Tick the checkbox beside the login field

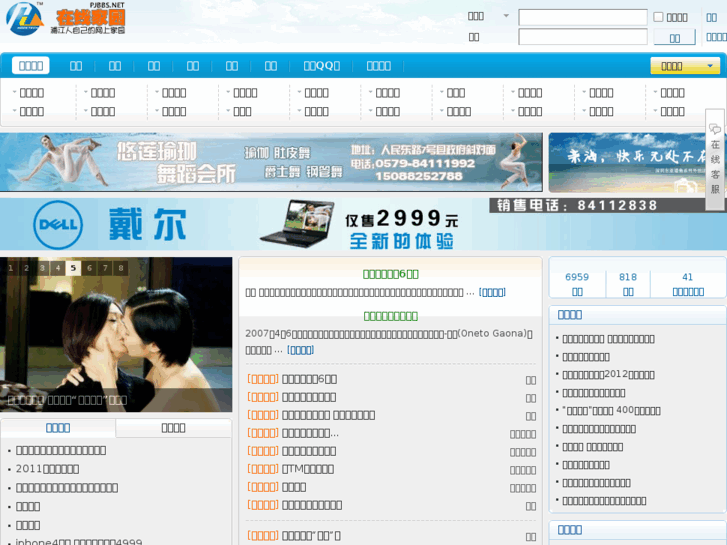pos(658,17)
